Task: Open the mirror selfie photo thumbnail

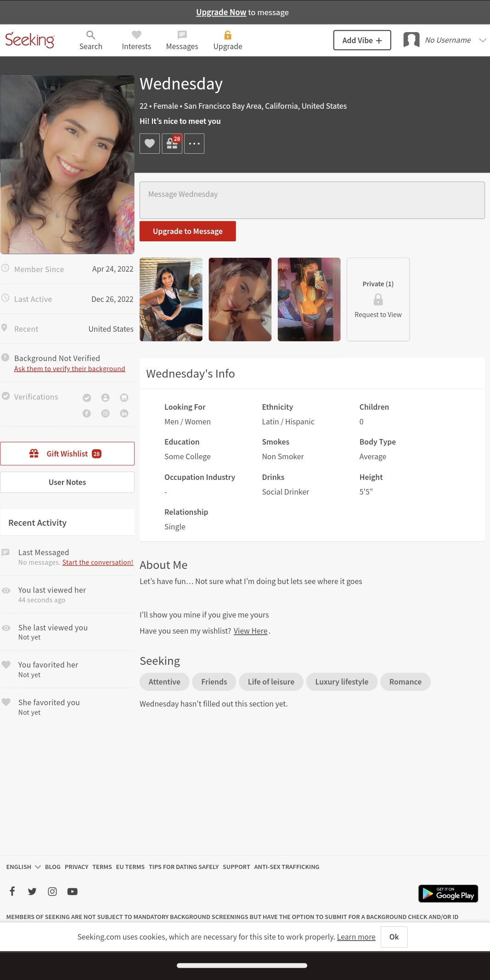Action: point(309,299)
